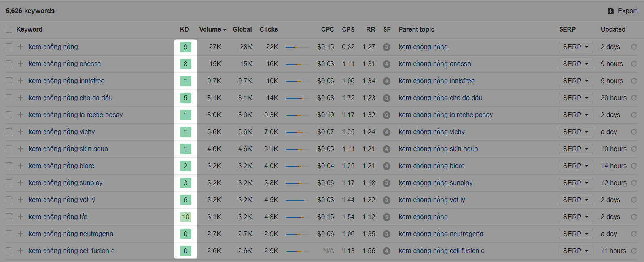Check the 'kem chống nắng neutrogena' row box

[x=9, y=234]
